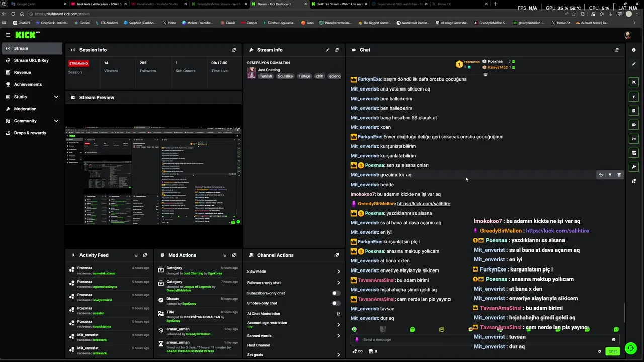Viewport: 644px width, 362px height.
Task: Open Set goals option
Action: pyautogui.click(x=294, y=355)
